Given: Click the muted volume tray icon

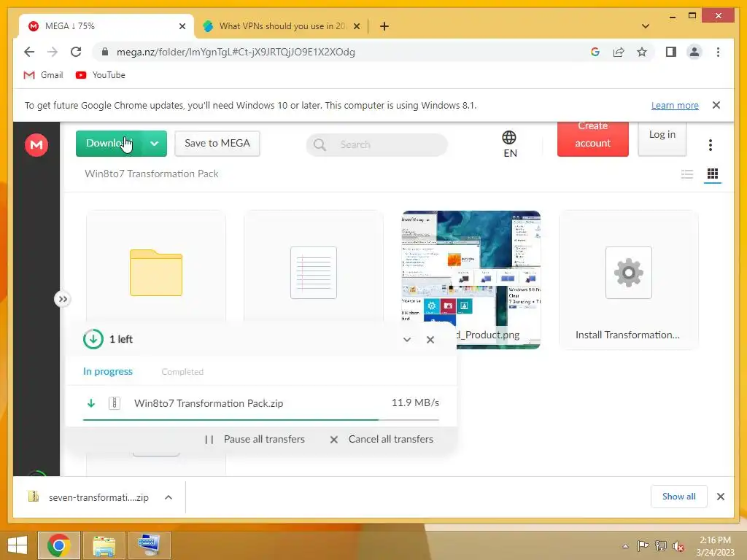Looking at the screenshot, I should pyautogui.click(x=678, y=545).
